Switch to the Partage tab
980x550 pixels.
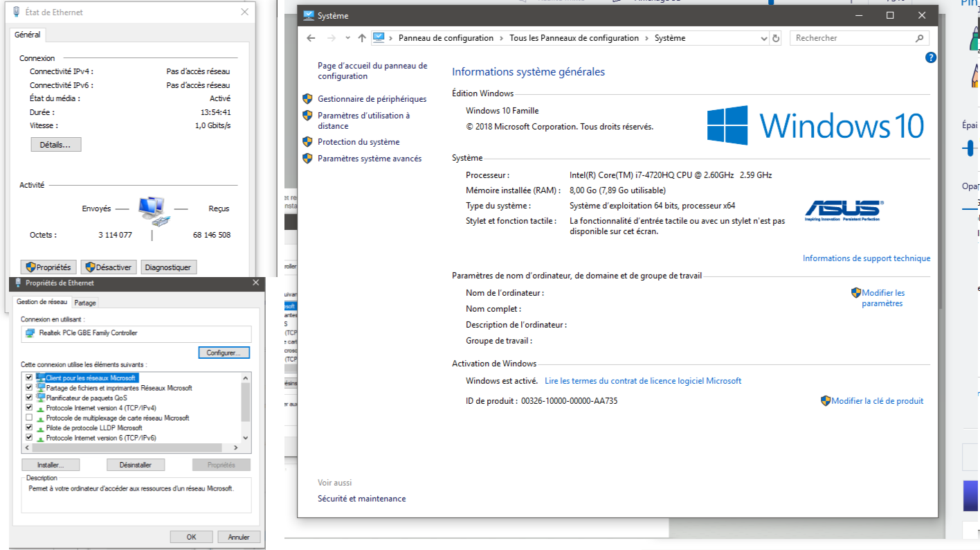(x=85, y=303)
